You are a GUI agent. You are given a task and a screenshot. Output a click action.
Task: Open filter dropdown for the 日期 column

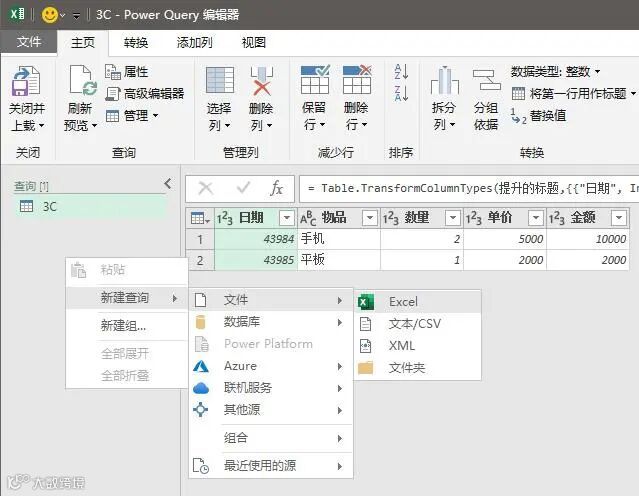pyautogui.click(x=286, y=218)
